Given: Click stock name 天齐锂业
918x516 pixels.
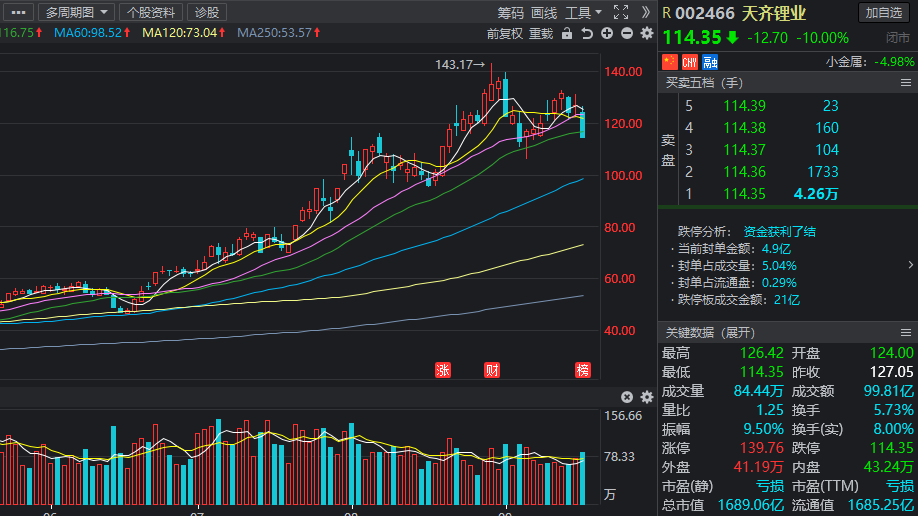Looking at the screenshot, I should click(774, 13).
